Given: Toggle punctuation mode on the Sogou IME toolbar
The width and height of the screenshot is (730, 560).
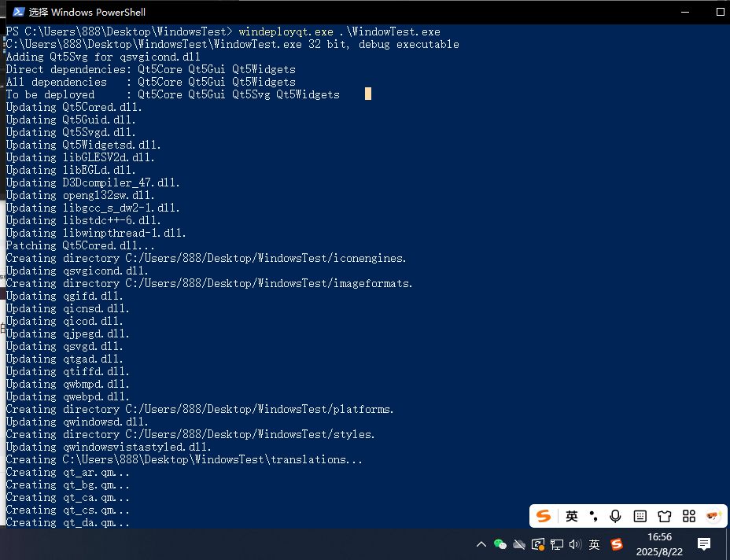Looking at the screenshot, I should pos(594,516).
